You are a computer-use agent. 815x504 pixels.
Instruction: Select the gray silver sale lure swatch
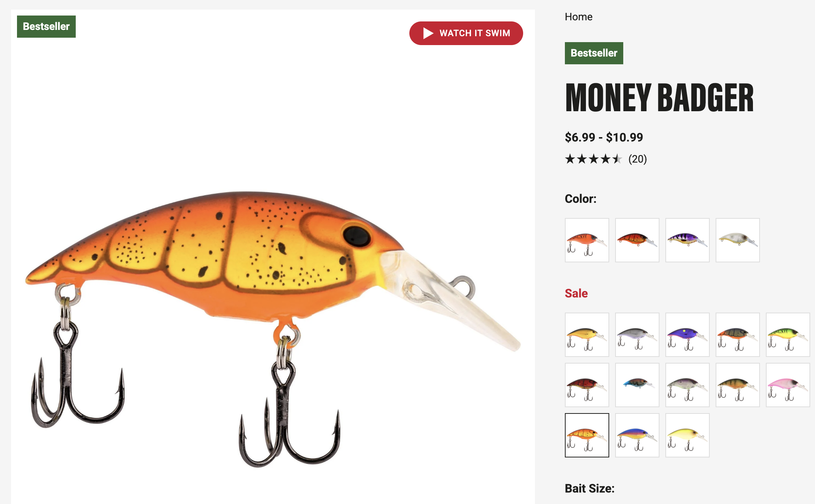[x=637, y=335]
